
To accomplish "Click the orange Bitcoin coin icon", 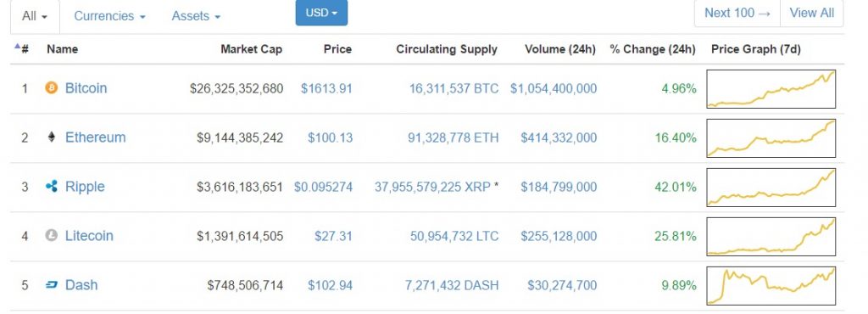I will pyautogui.click(x=52, y=87).
